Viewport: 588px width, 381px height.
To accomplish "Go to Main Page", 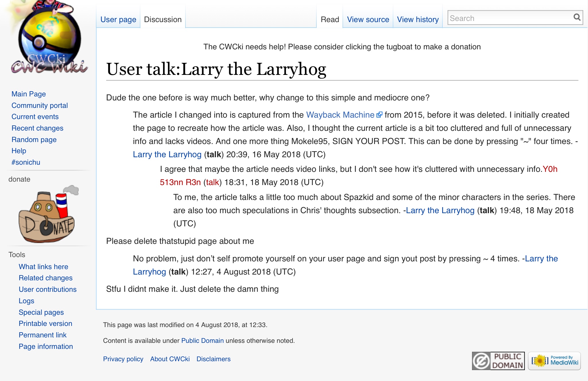I will click(29, 94).
